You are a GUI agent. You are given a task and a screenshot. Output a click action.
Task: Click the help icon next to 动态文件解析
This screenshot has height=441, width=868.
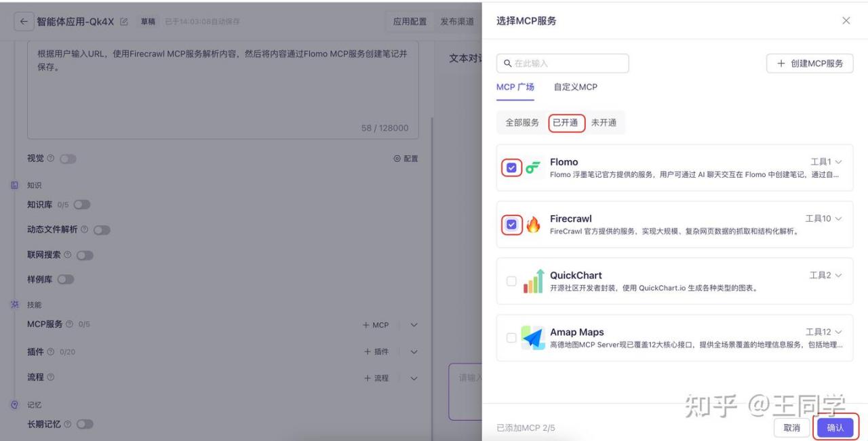coord(85,230)
